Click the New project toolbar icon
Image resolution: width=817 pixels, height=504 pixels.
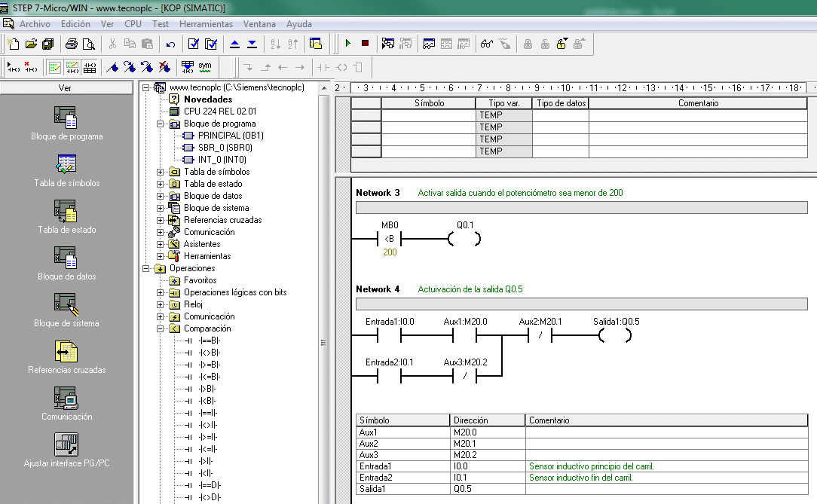click(13, 44)
